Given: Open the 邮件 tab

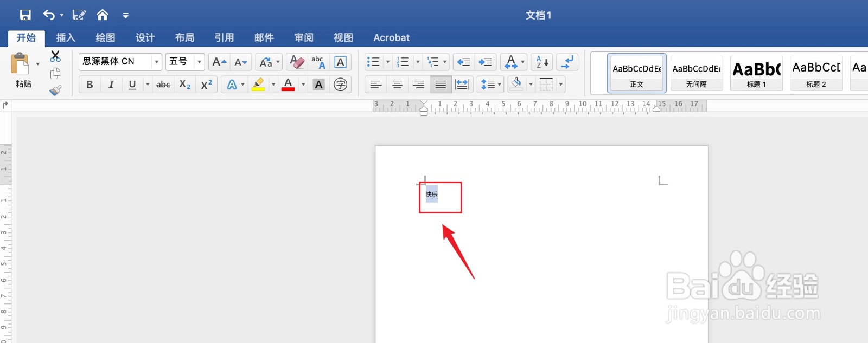Looking at the screenshot, I should tap(264, 37).
